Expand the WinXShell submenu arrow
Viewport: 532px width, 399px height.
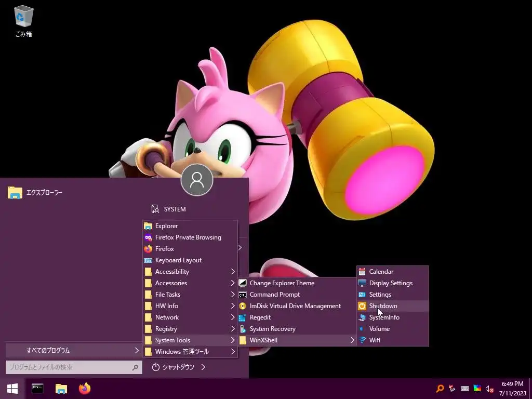click(x=352, y=340)
